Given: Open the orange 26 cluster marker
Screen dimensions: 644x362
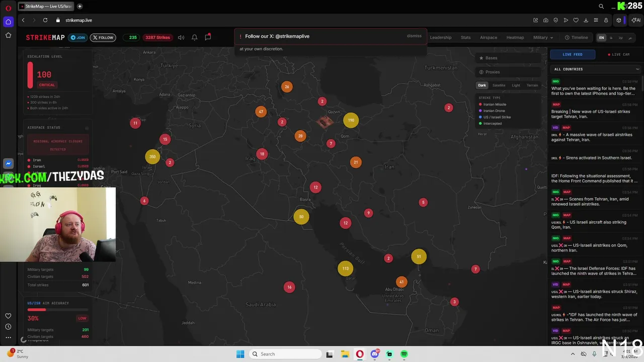Looking at the screenshot, I should [x=287, y=86].
